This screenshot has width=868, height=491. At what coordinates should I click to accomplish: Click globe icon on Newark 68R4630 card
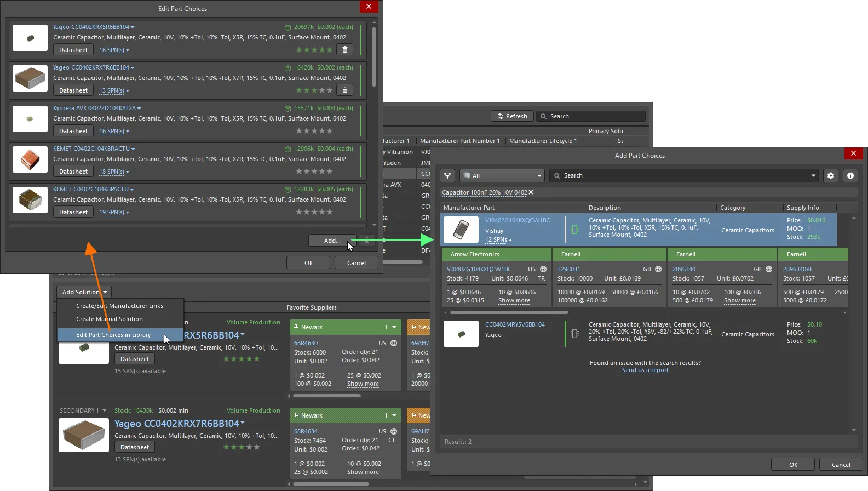tap(393, 343)
